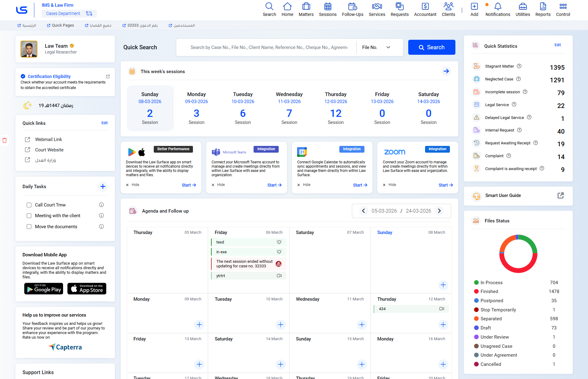The height and width of the screenshot is (379, 588).
Task: Click the Notifications bell icon
Action: (498, 7)
